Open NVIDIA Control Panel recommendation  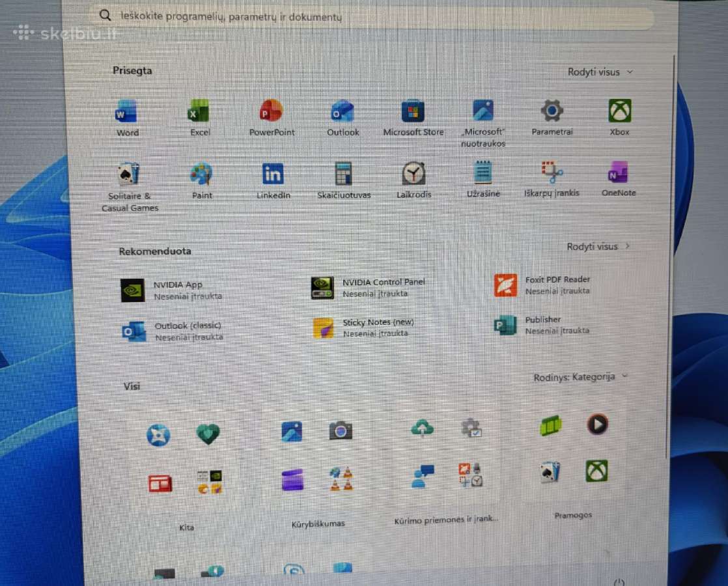(368, 287)
